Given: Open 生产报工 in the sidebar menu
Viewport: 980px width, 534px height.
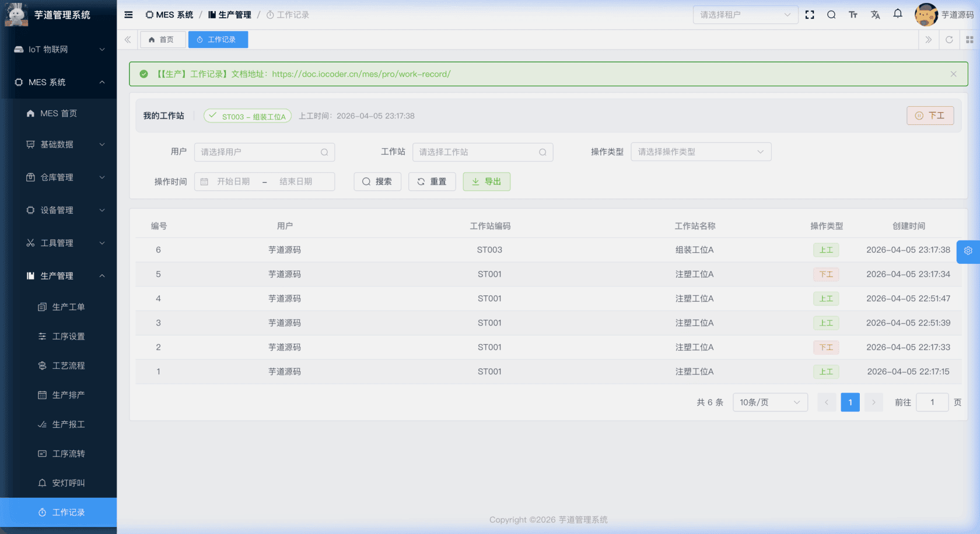Looking at the screenshot, I should click(x=68, y=424).
